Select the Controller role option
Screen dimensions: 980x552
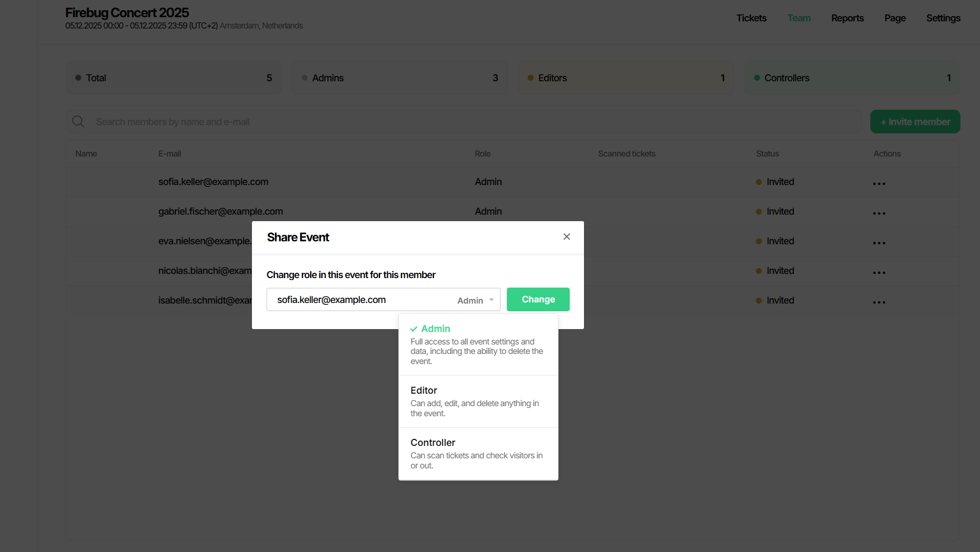pyautogui.click(x=433, y=442)
